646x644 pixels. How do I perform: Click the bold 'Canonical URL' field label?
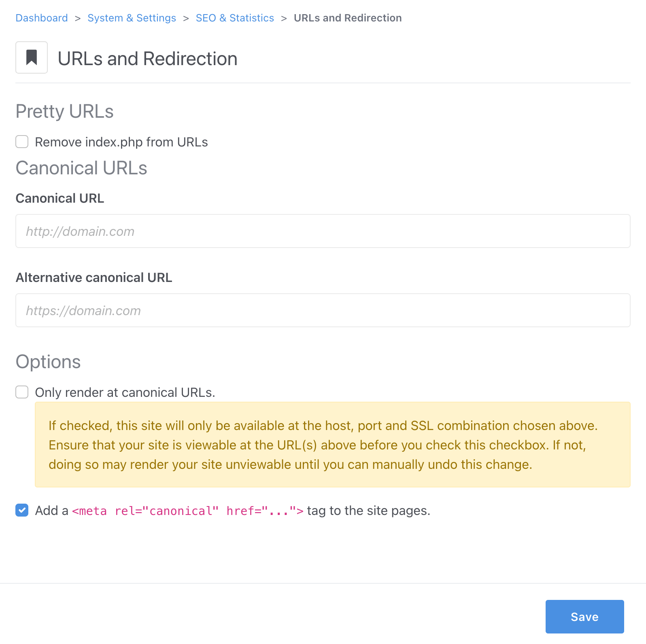(x=60, y=198)
